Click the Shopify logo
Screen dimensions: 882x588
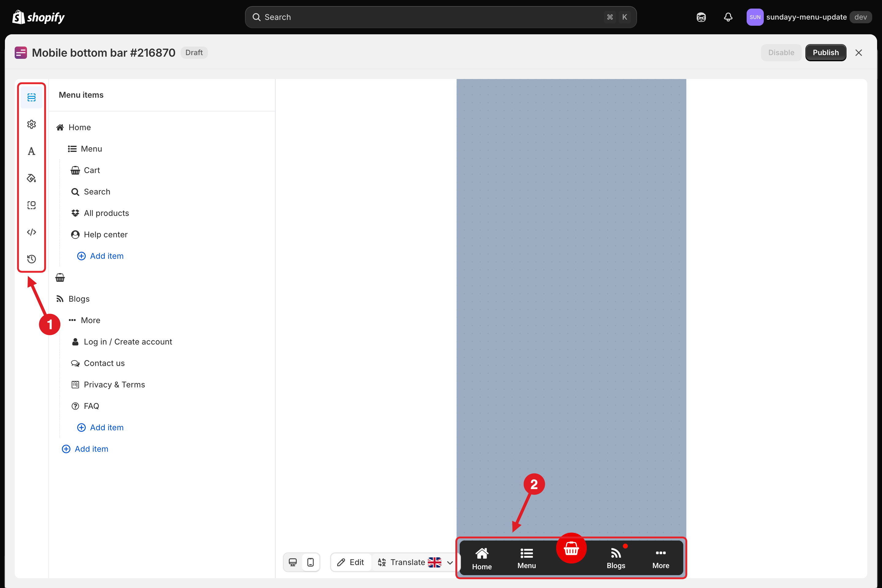pyautogui.click(x=38, y=17)
